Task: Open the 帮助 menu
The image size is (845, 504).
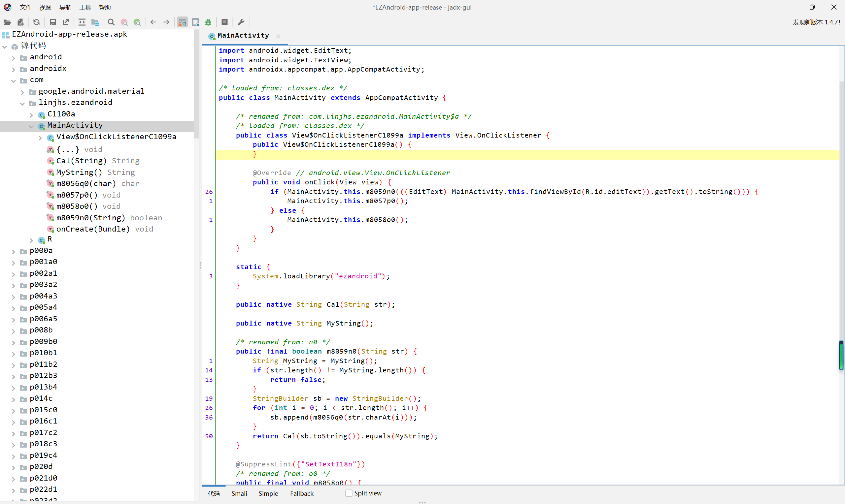Action: click(x=105, y=7)
